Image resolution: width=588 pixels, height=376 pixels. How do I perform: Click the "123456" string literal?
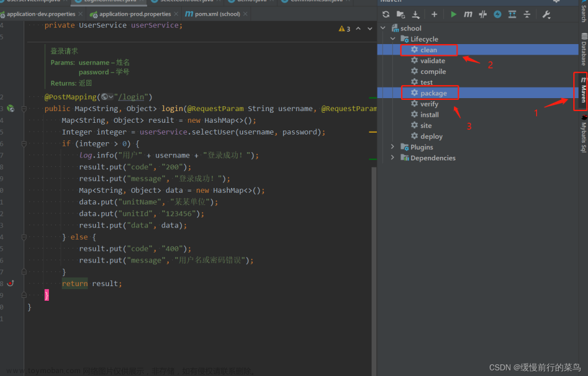(179, 214)
